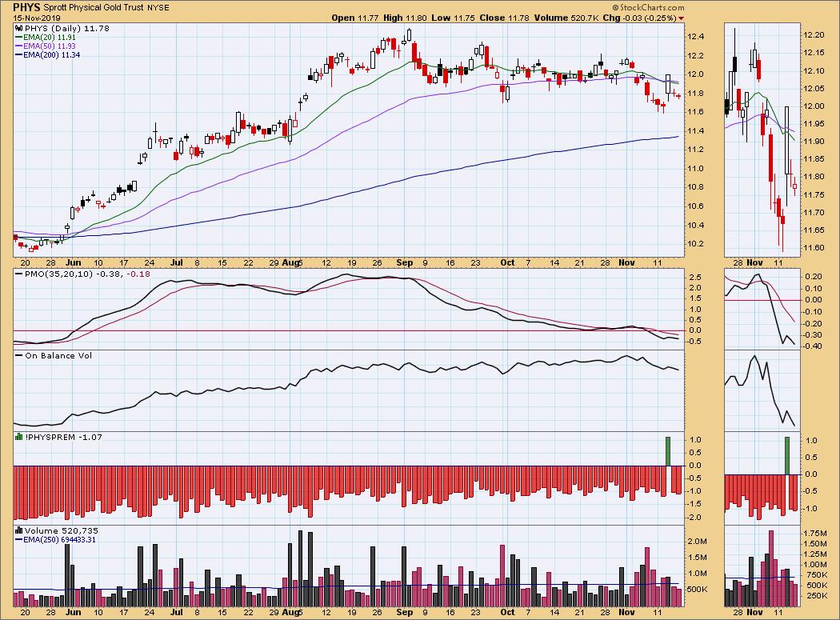The image size is (840, 620).
Task: Click the green premium bar in the main !PHYSPREM panel
Action: point(668,451)
